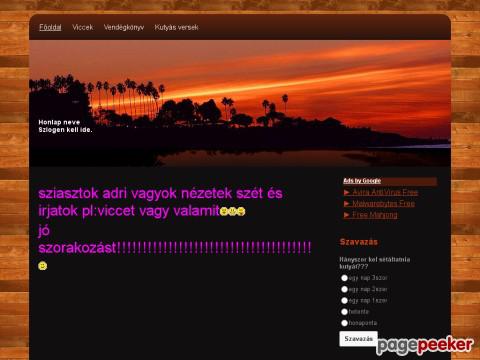Screen dimensions: 480x360
Task: Click the Ads by Google label
Action: coord(362,181)
